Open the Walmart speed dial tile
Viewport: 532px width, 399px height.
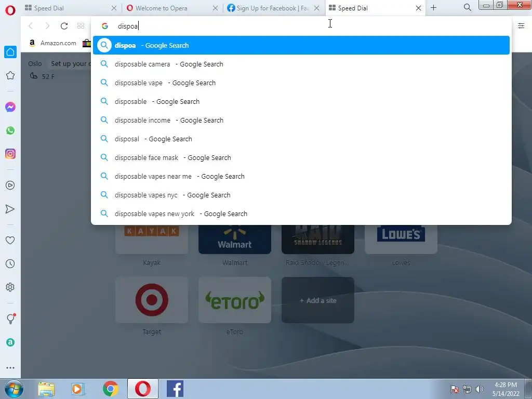pos(235,239)
